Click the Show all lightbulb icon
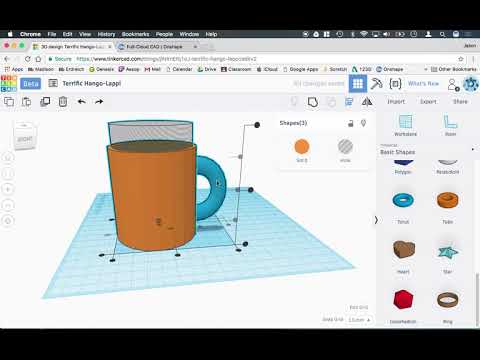This screenshot has width=480, height=360. pos(294,101)
